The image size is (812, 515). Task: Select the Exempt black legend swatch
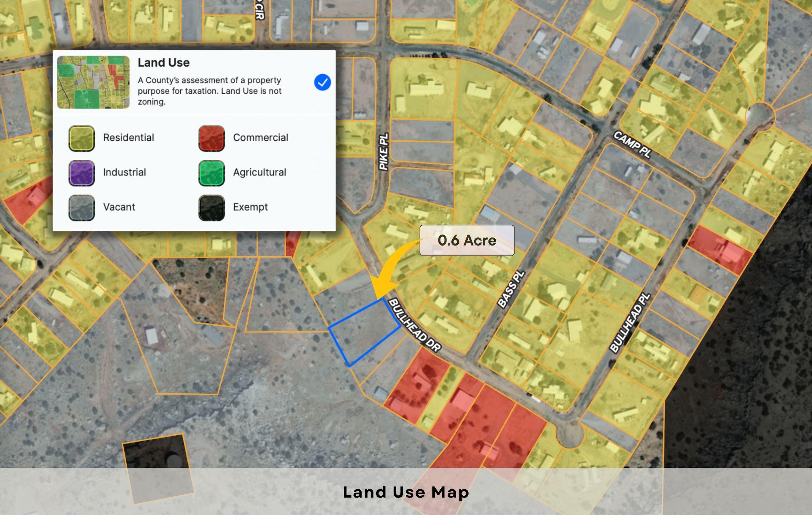pyautogui.click(x=211, y=208)
